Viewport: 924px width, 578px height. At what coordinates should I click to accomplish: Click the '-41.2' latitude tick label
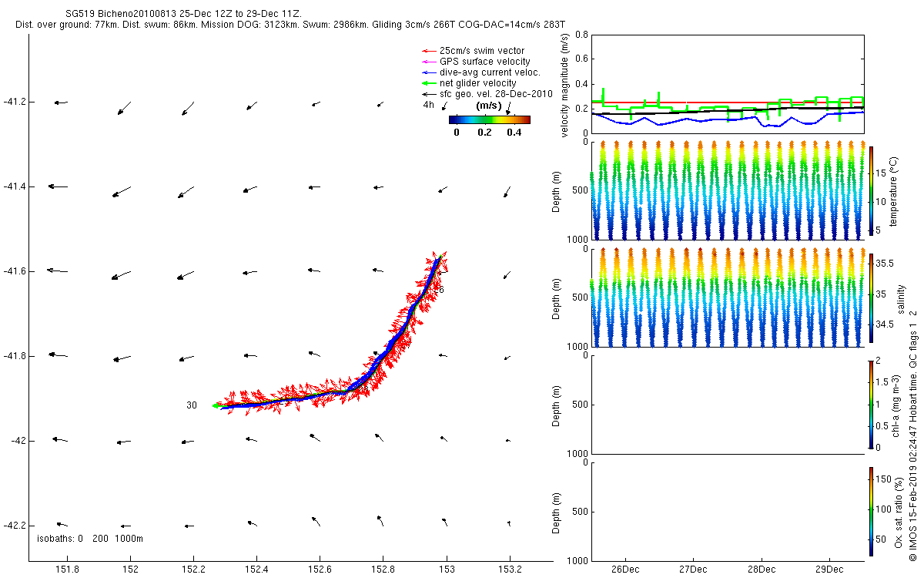(x=14, y=102)
